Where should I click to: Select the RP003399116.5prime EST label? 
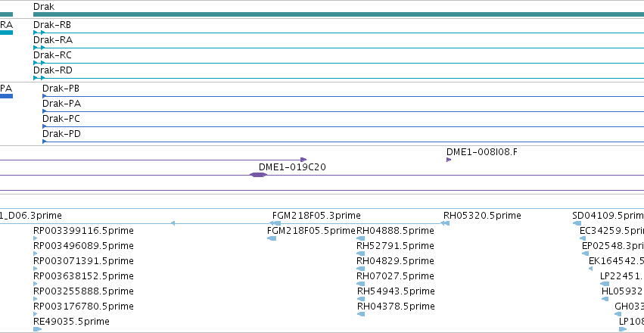click(83, 231)
